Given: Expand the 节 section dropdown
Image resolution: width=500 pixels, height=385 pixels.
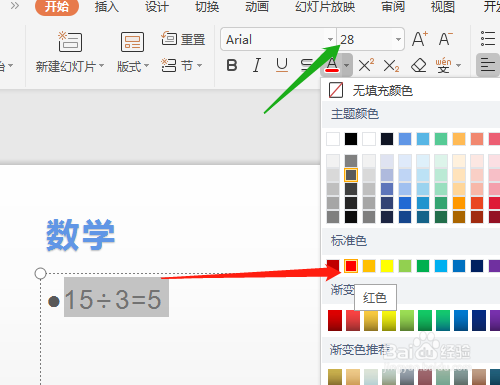Looking at the screenshot, I should click(x=199, y=65).
